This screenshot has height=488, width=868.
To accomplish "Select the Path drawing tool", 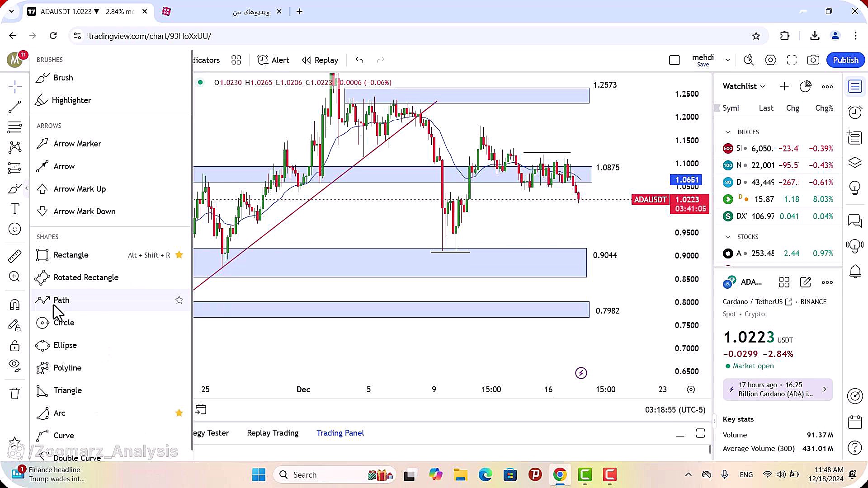I will pyautogui.click(x=111, y=300).
